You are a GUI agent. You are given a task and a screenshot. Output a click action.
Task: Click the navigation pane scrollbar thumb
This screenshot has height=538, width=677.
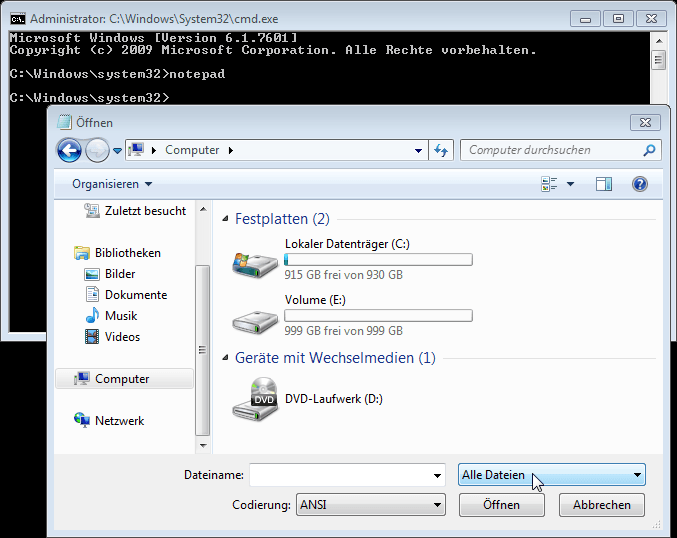coord(202,350)
